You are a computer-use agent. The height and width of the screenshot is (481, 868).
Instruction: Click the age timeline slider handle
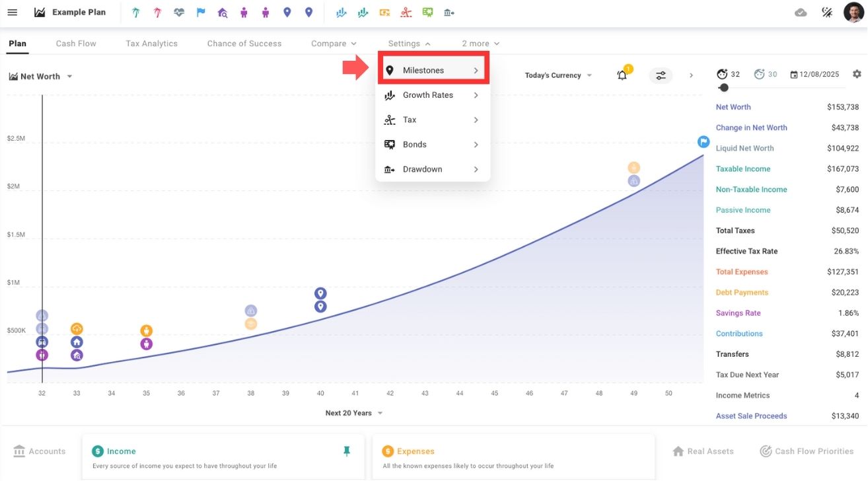pos(724,88)
